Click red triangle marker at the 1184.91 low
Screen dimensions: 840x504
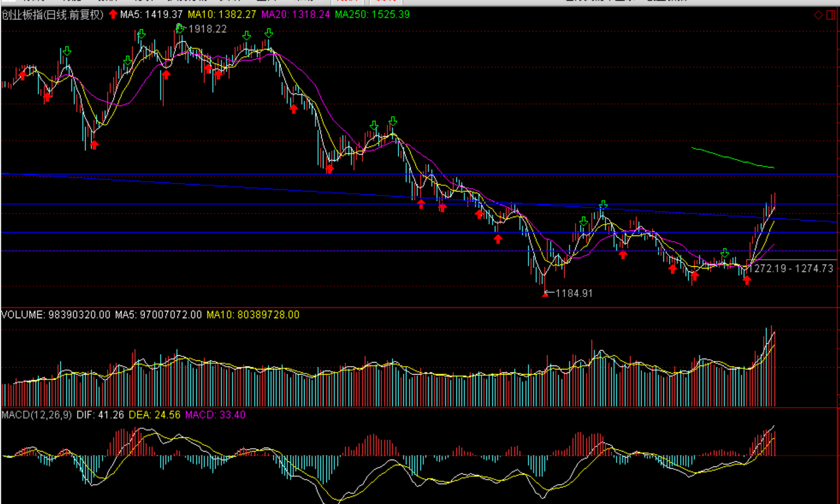click(545, 294)
